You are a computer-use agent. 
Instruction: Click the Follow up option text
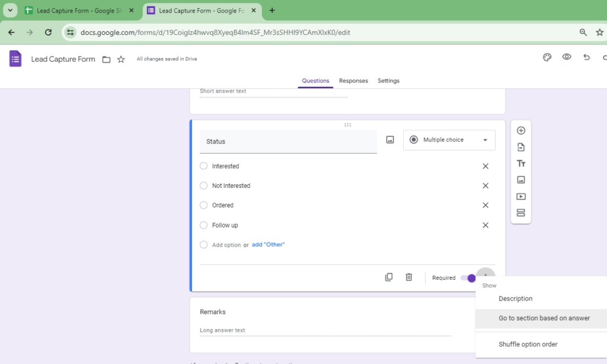(x=225, y=225)
